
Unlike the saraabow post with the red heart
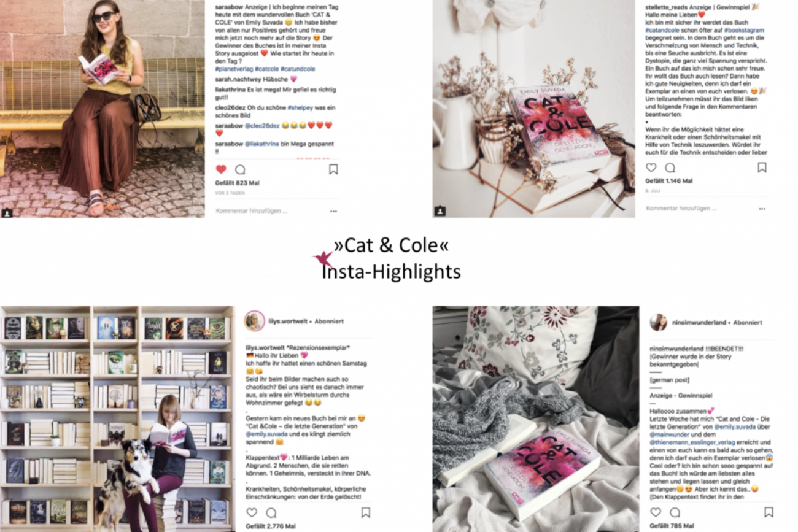(x=221, y=169)
